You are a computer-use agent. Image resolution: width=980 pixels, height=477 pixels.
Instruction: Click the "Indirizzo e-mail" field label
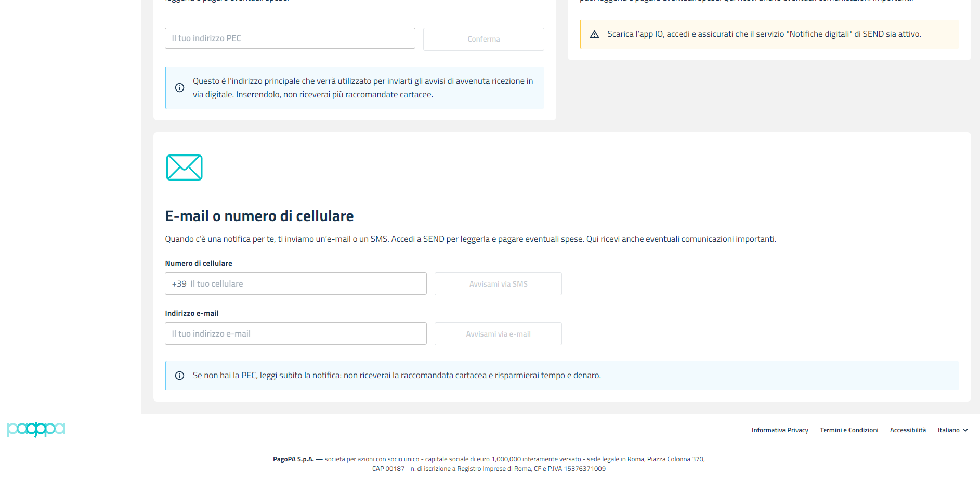click(191, 314)
